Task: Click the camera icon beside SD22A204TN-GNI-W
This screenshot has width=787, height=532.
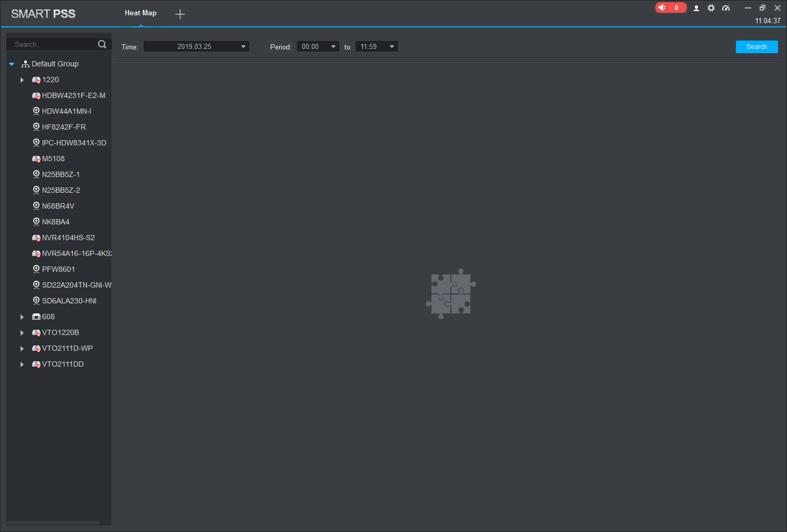Action: tap(36, 285)
